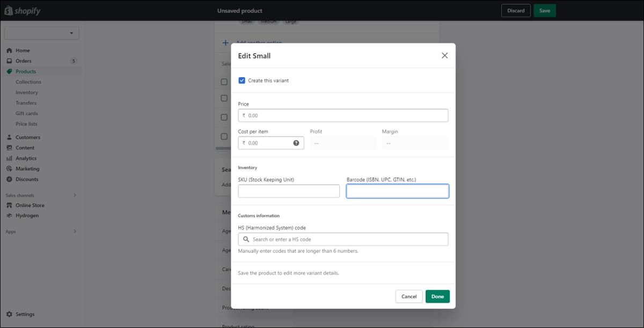Click the Discounts badge icon
The image size is (644, 328).
point(9,179)
